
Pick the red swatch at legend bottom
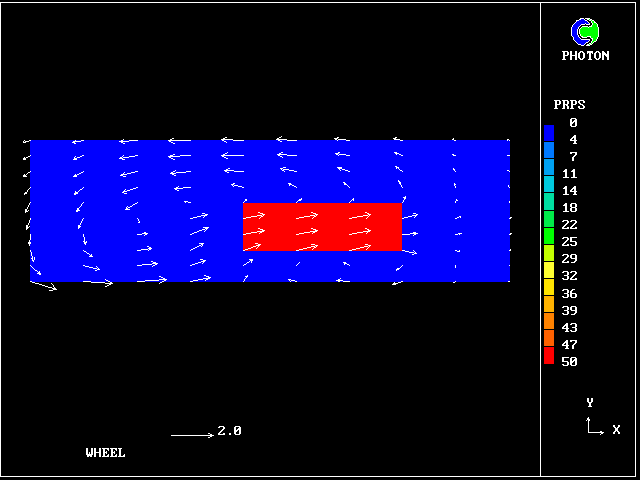tap(549, 355)
